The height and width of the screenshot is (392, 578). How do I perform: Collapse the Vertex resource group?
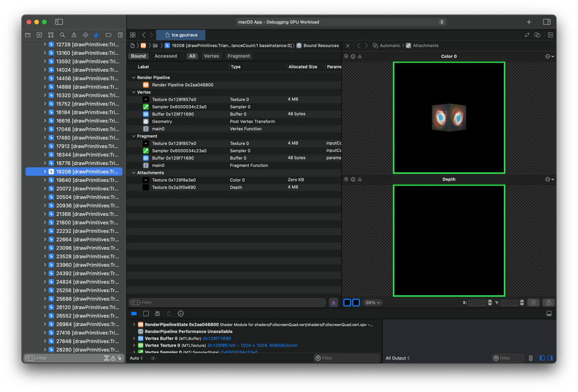click(134, 92)
